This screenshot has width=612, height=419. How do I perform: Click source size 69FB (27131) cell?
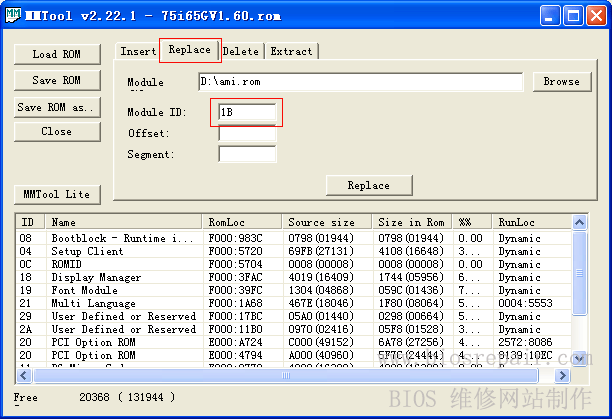tap(321, 251)
